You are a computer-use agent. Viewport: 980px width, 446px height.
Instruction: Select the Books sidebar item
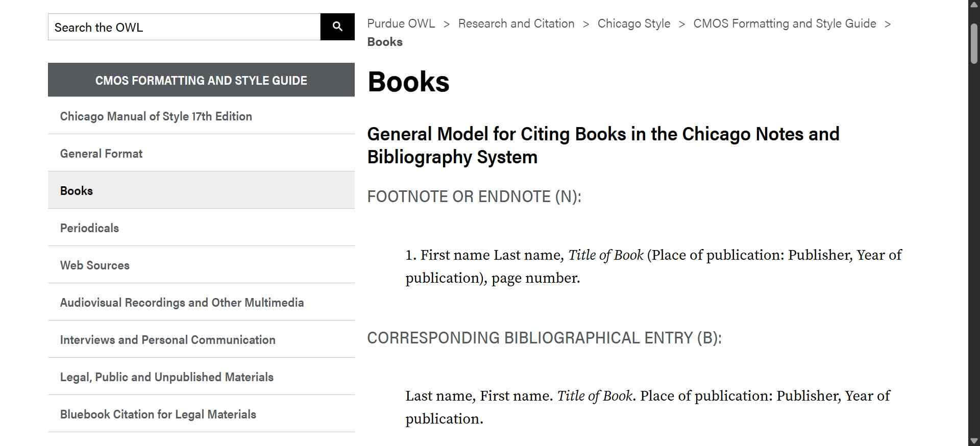pos(77,191)
